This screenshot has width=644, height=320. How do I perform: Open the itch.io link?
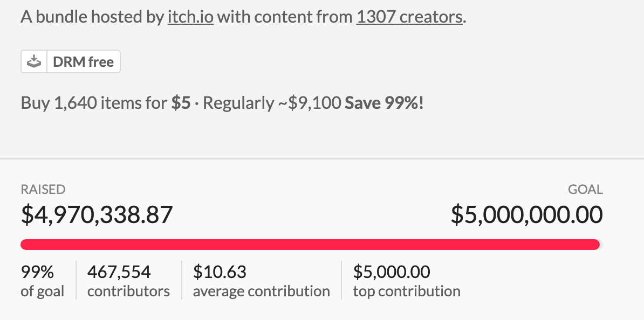click(190, 17)
